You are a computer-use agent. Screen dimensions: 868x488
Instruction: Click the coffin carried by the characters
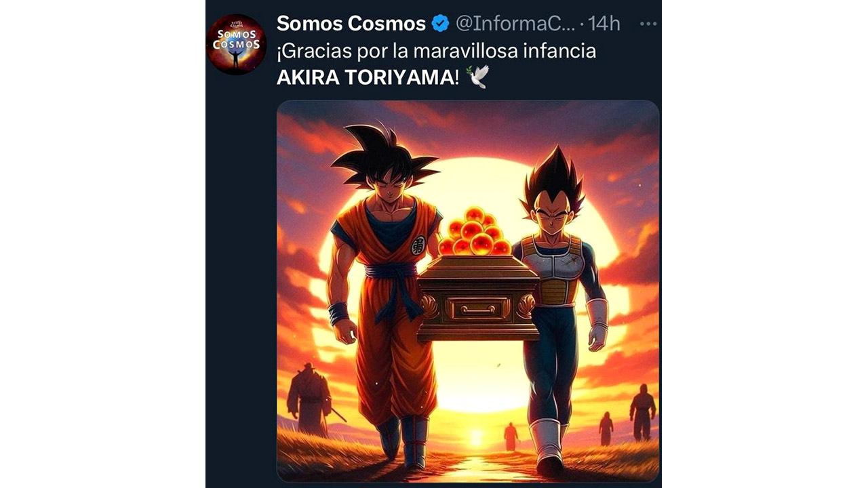478,300
